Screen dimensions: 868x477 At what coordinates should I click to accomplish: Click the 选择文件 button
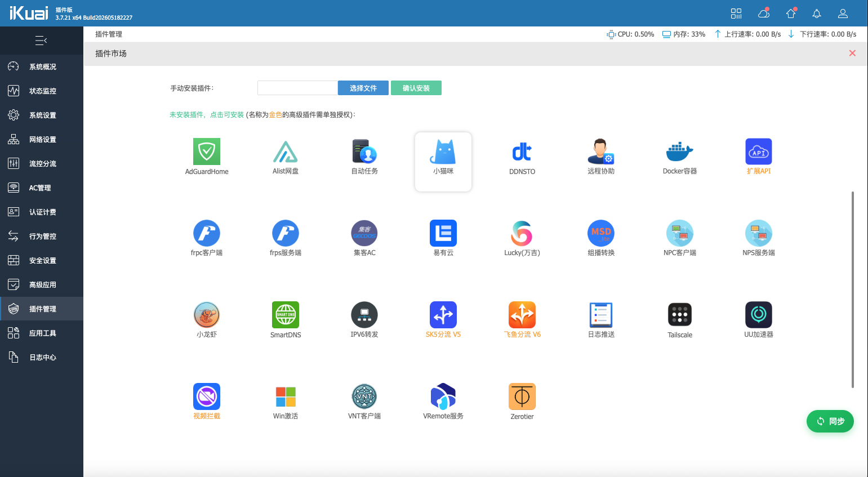point(363,88)
